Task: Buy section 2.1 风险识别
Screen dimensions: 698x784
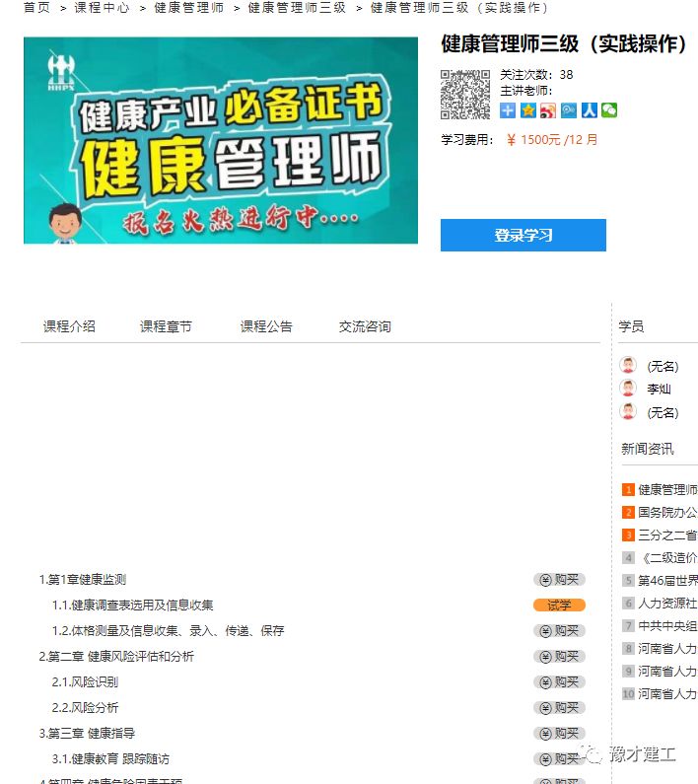Action: point(559,682)
